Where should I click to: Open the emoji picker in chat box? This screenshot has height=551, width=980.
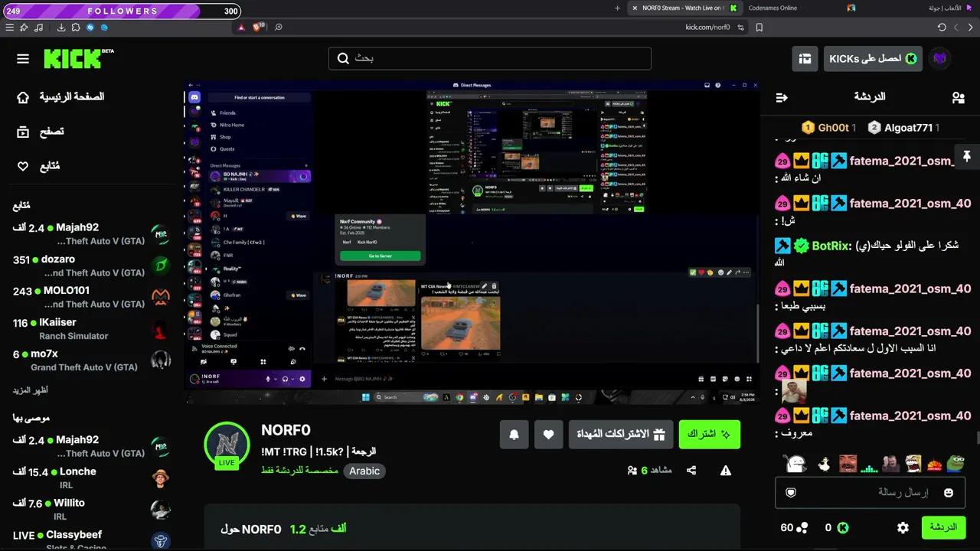coord(949,493)
